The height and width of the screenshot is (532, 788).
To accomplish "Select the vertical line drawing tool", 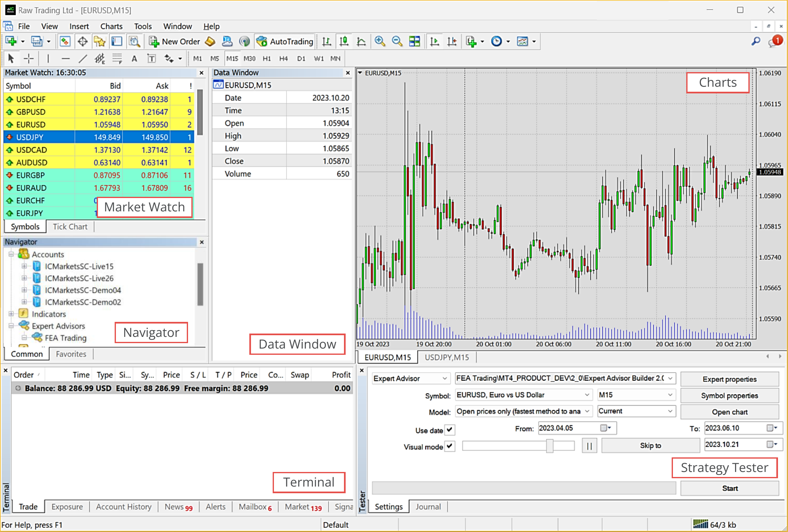I will pyautogui.click(x=48, y=59).
